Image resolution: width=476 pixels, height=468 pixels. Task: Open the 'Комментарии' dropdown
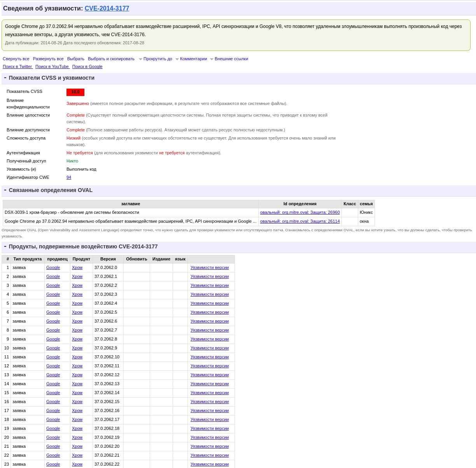coord(193,59)
